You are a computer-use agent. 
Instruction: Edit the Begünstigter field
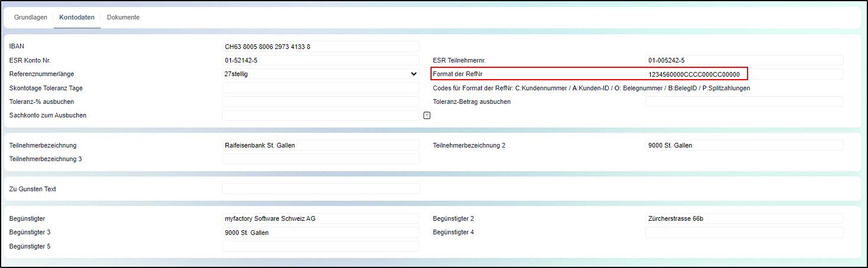(x=321, y=218)
